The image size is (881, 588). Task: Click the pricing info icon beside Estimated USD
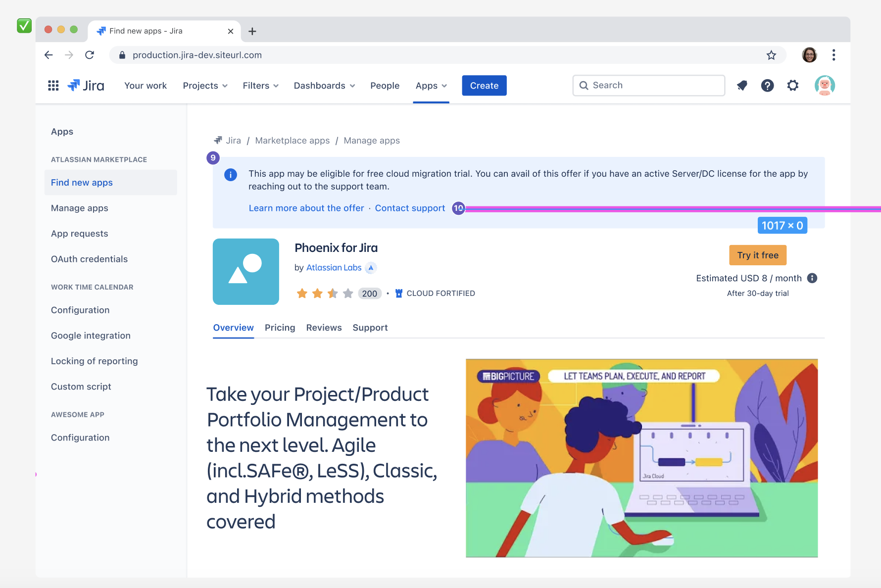point(812,278)
